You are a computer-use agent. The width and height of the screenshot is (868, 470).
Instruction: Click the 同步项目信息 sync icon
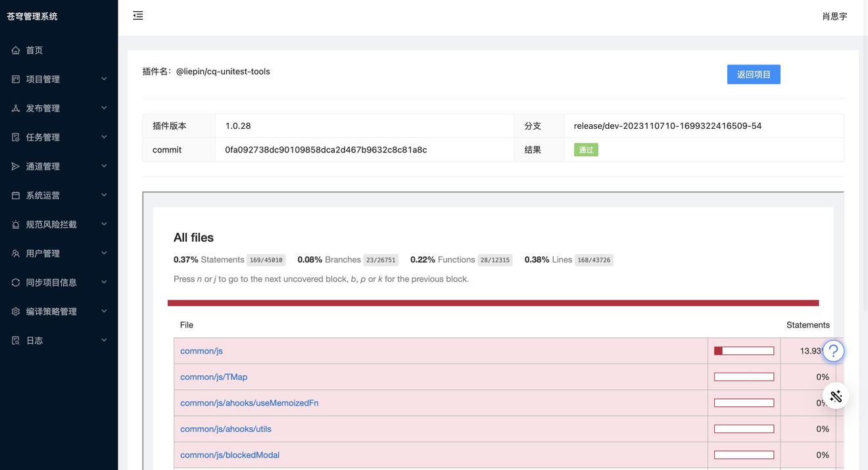[x=16, y=283]
